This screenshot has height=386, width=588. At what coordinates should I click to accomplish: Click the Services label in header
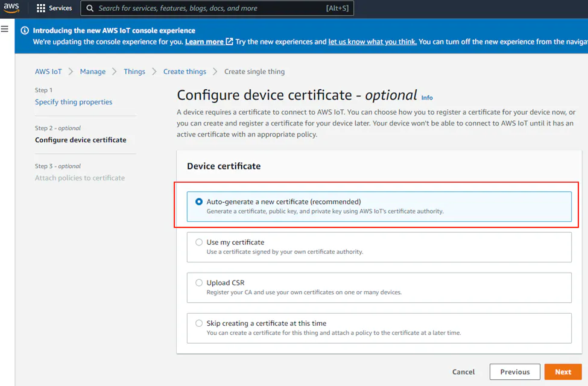tap(60, 8)
